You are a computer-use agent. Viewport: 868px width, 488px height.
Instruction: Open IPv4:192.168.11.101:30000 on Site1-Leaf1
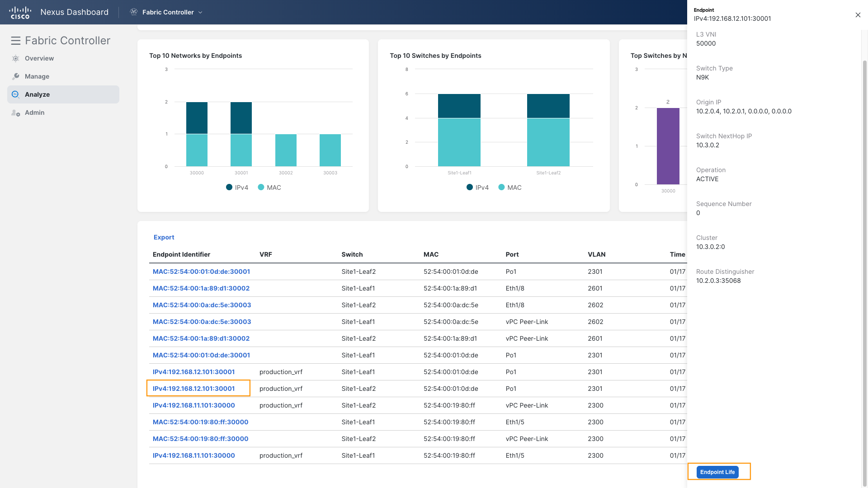(x=193, y=455)
